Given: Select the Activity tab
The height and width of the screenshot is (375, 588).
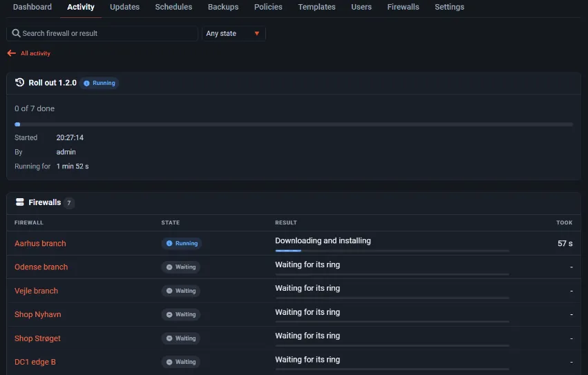Looking at the screenshot, I should [81, 7].
